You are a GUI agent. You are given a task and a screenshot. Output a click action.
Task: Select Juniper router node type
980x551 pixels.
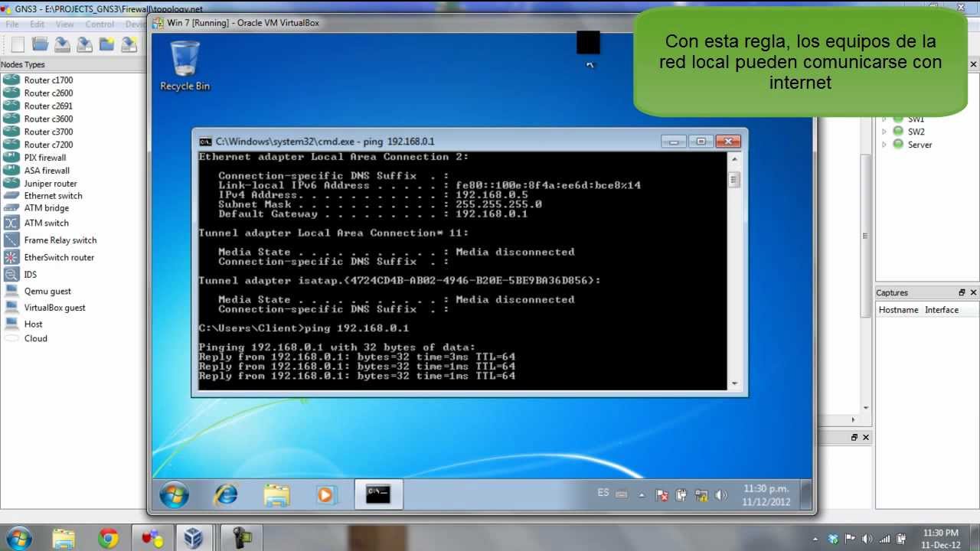[x=51, y=184]
